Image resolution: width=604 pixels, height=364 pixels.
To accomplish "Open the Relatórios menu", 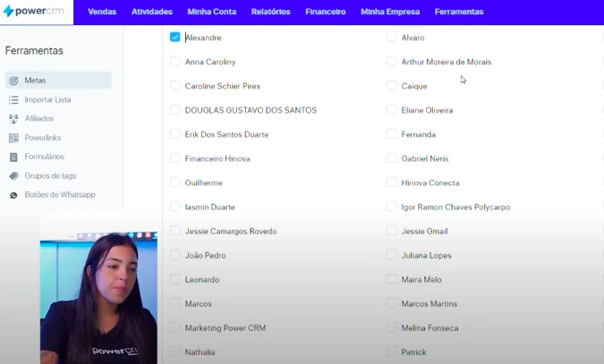I will [x=271, y=12].
